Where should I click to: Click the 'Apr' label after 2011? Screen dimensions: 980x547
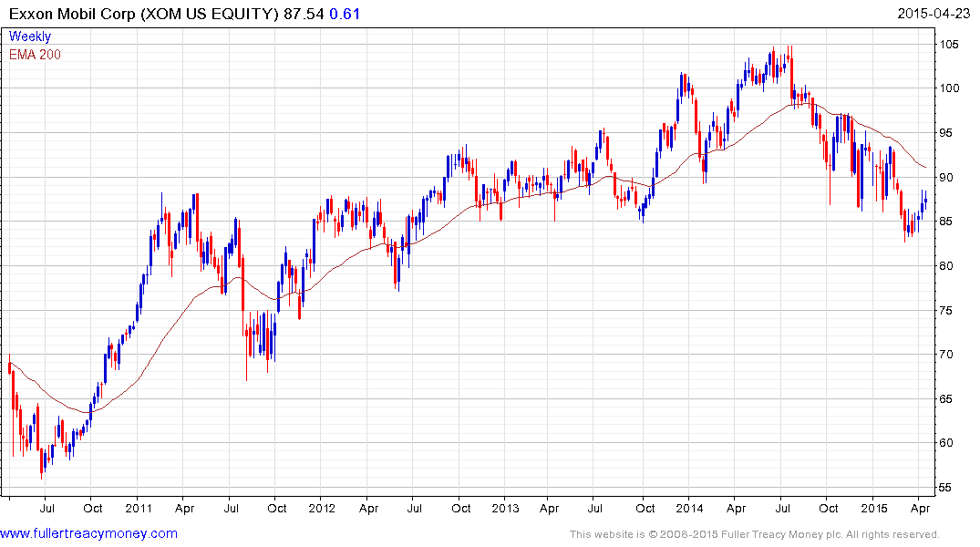[x=184, y=509]
